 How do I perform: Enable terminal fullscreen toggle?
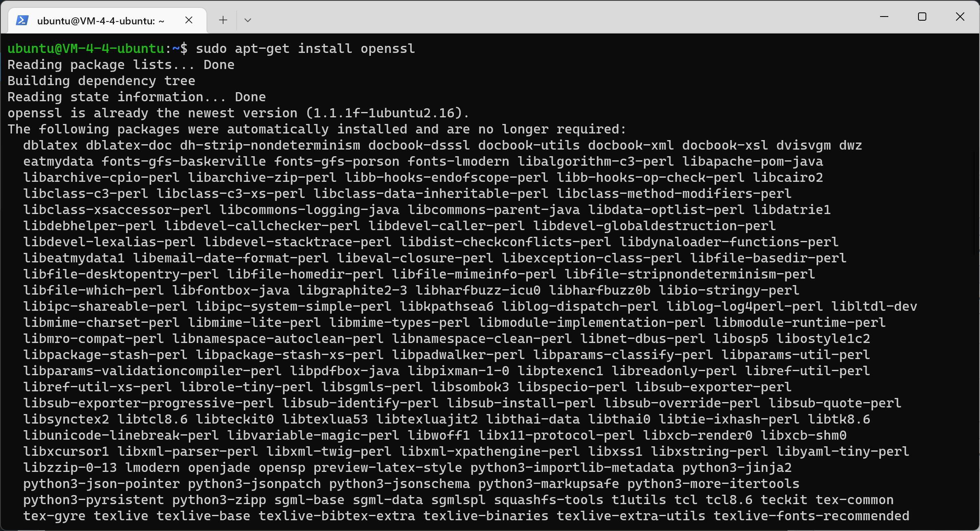pyautogui.click(x=922, y=18)
